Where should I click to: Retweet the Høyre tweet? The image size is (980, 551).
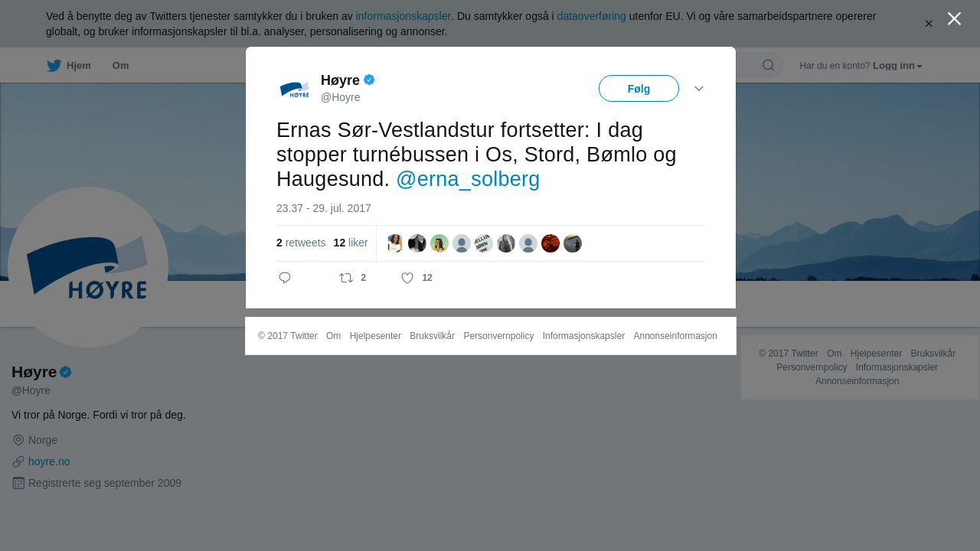click(x=346, y=278)
